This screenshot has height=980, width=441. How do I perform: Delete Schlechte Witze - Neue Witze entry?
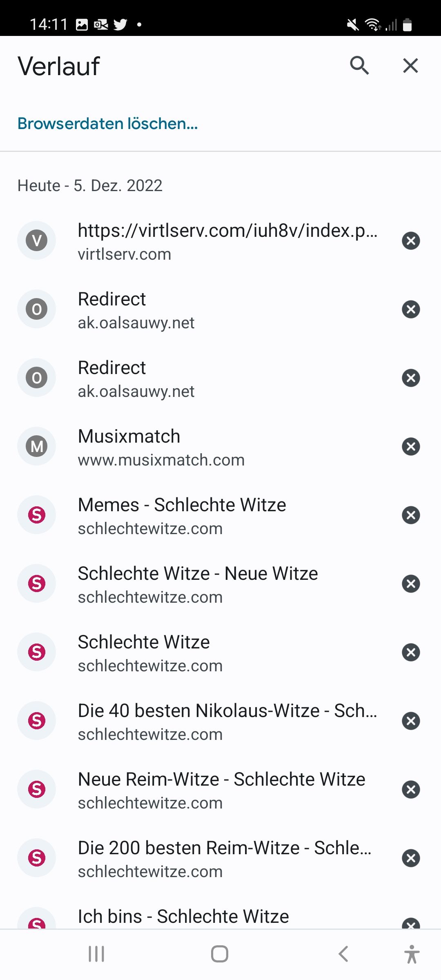pyautogui.click(x=411, y=584)
